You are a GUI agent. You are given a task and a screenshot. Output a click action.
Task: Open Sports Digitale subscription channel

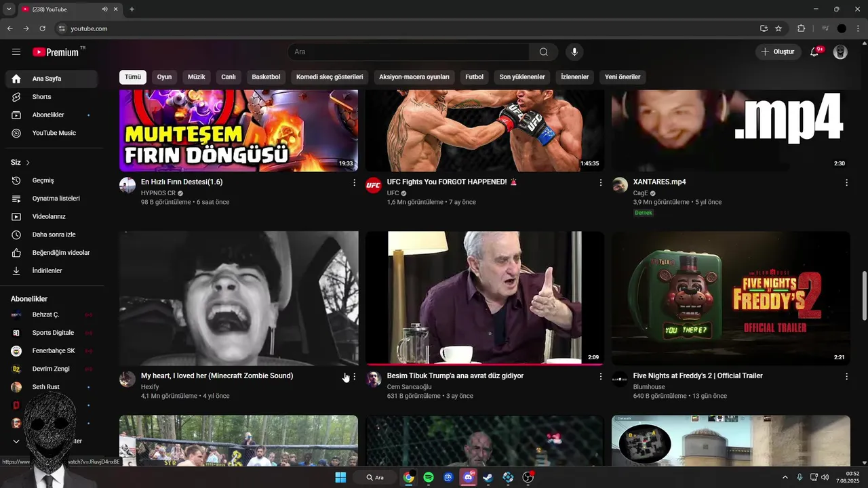(x=52, y=333)
